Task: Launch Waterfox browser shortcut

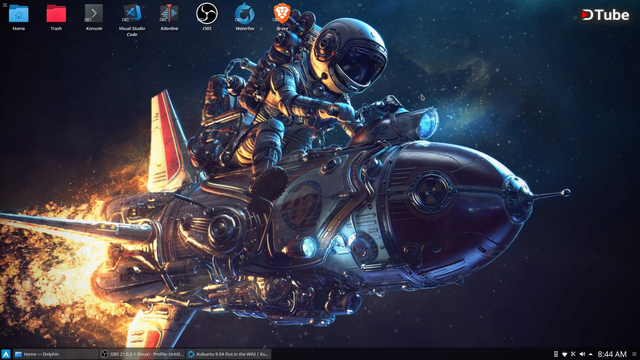Action: 244,17
